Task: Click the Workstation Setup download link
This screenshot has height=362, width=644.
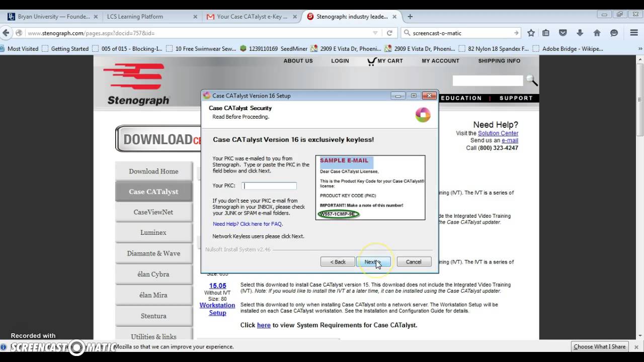Action: (217, 309)
